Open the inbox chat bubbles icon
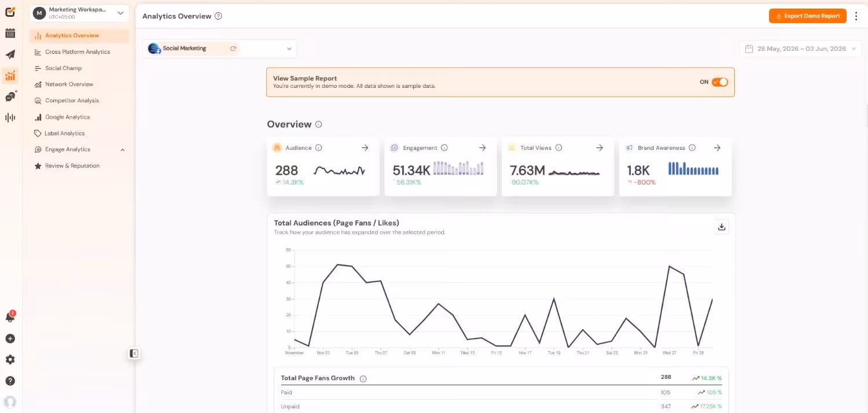 click(x=10, y=97)
